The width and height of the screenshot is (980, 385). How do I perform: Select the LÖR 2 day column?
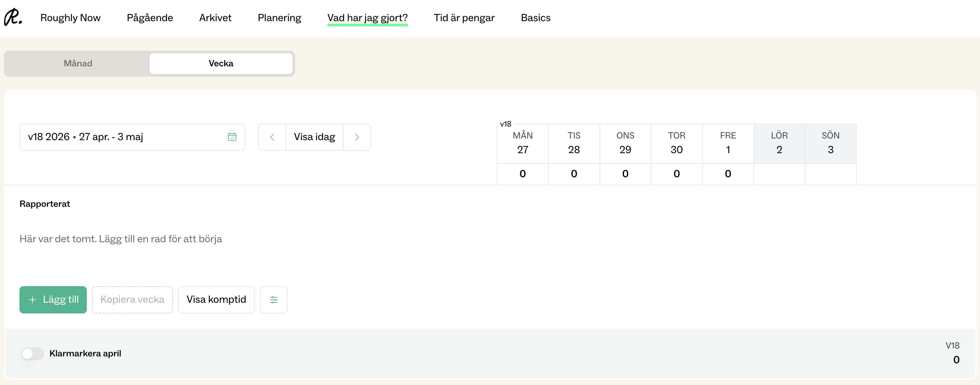(779, 143)
